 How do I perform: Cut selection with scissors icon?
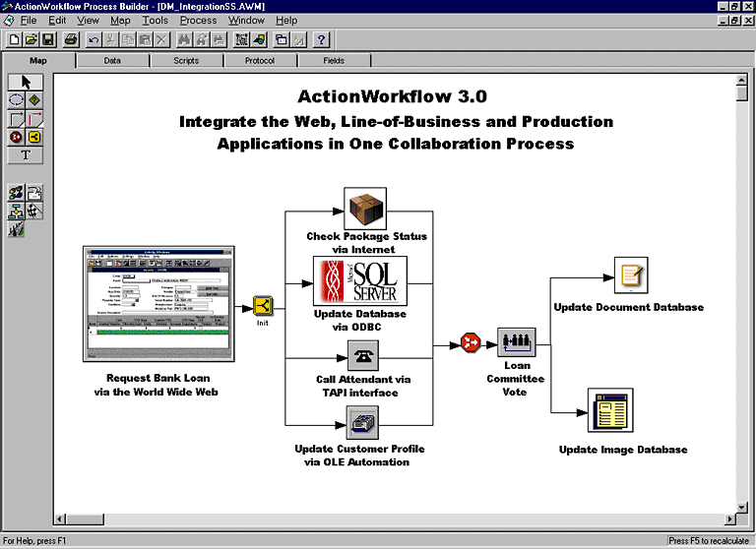[x=110, y=39]
